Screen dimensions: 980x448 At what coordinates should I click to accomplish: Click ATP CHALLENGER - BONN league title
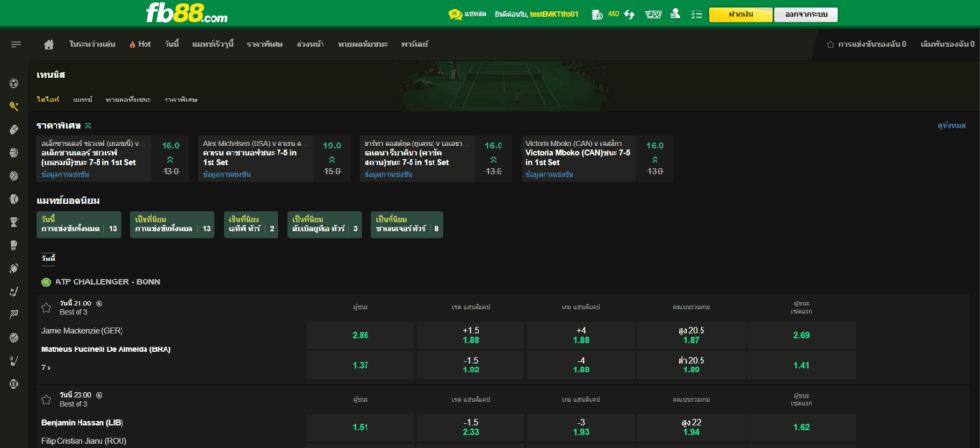107,282
